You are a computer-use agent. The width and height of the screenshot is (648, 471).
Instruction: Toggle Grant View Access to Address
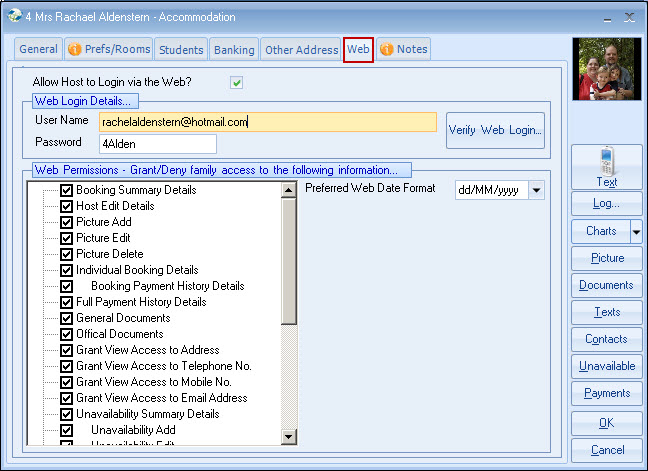click(x=67, y=350)
